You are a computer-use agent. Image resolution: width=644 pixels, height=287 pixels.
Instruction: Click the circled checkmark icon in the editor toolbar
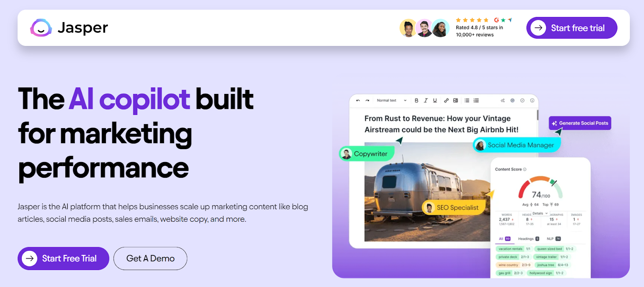[522, 100]
